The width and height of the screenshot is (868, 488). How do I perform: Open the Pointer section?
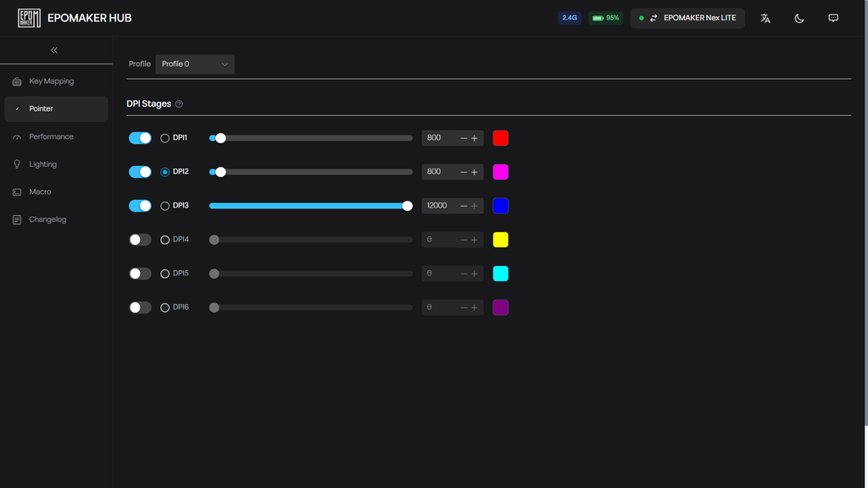(x=56, y=109)
